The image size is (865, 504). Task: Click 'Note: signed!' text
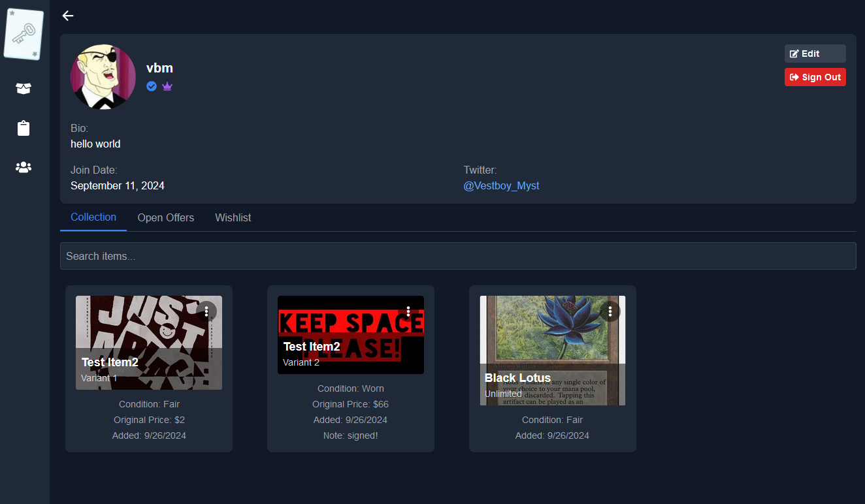click(x=351, y=435)
